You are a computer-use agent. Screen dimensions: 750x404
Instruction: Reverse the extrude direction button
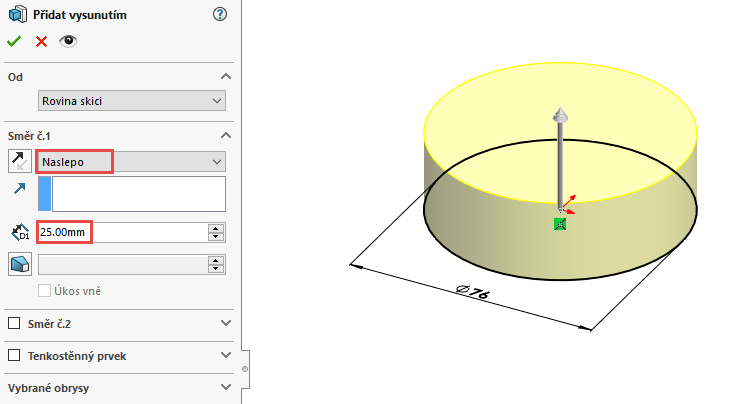(20, 161)
